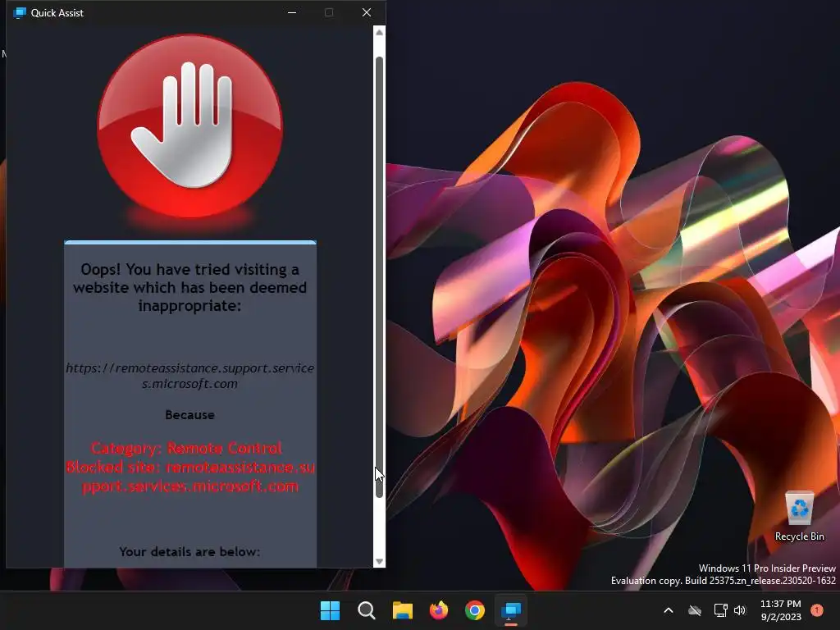
Task: Open the Windows Start menu
Action: (x=330, y=610)
